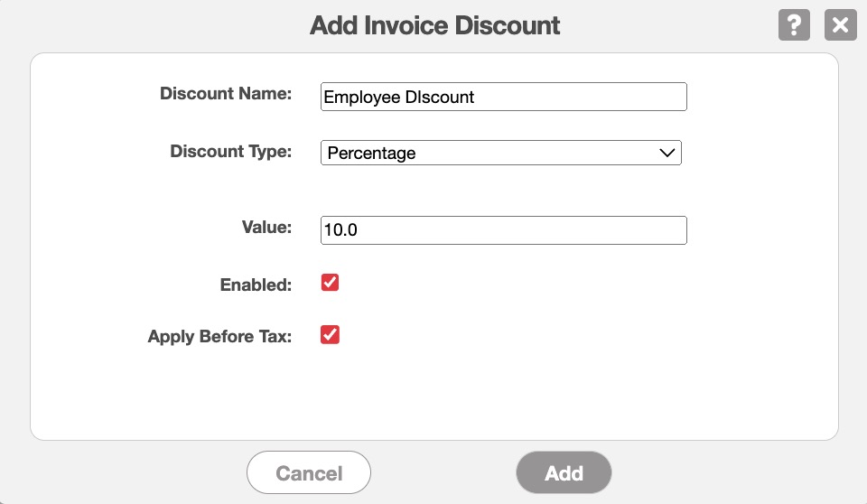Uncheck the Enabled checkbox

point(331,284)
